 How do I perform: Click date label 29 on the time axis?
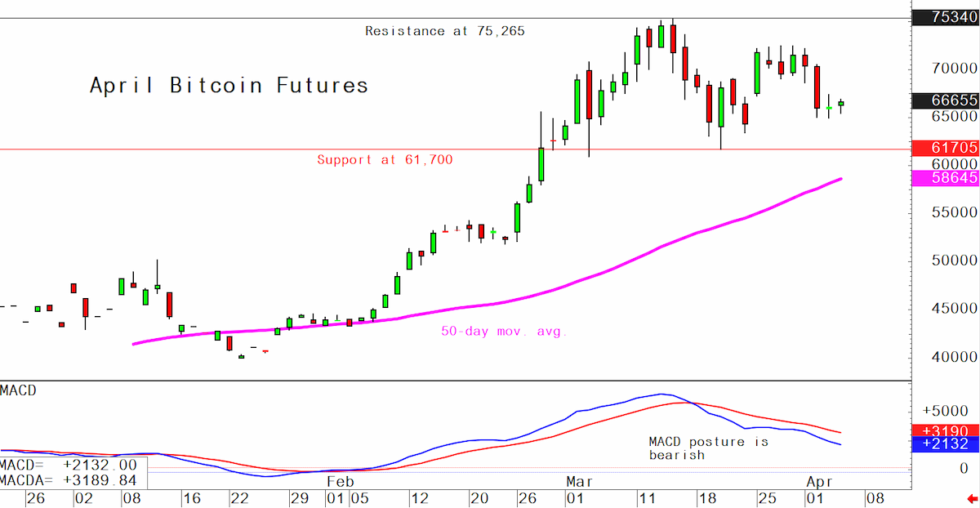tap(300, 497)
